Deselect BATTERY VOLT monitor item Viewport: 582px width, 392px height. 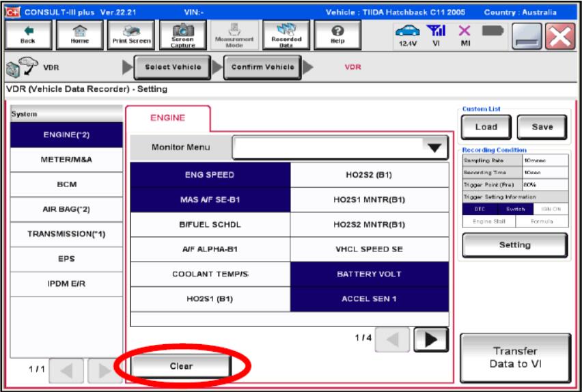tap(370, 275)
